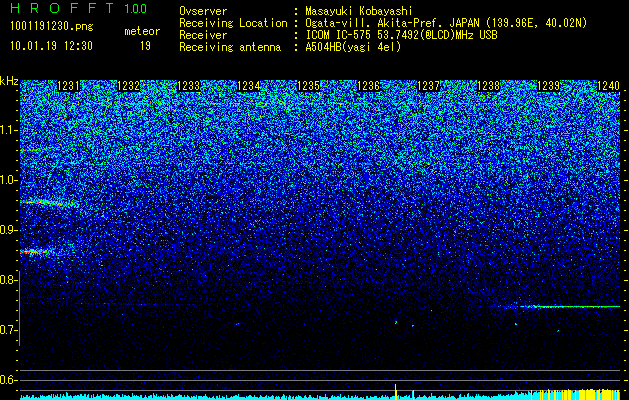Click the Ovserver field label
The width and height of the screenshot is (629, 400).
(x=203, y=12)
